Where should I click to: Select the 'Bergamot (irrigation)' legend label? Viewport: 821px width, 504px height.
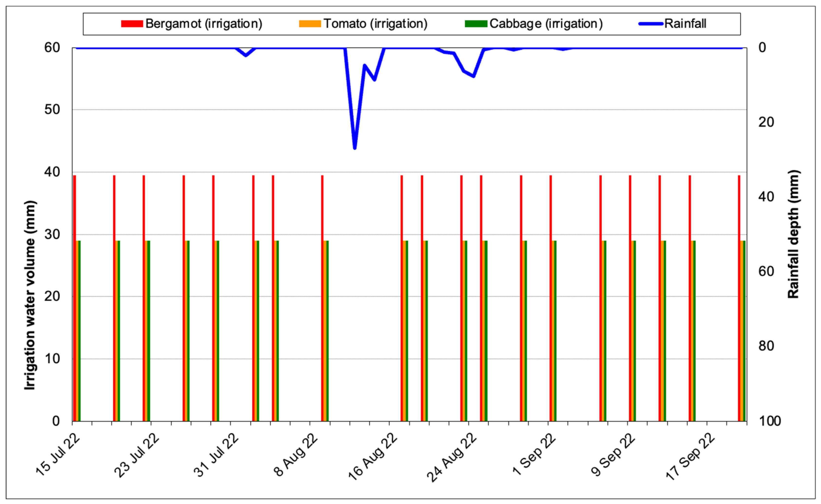pos(204,24)
